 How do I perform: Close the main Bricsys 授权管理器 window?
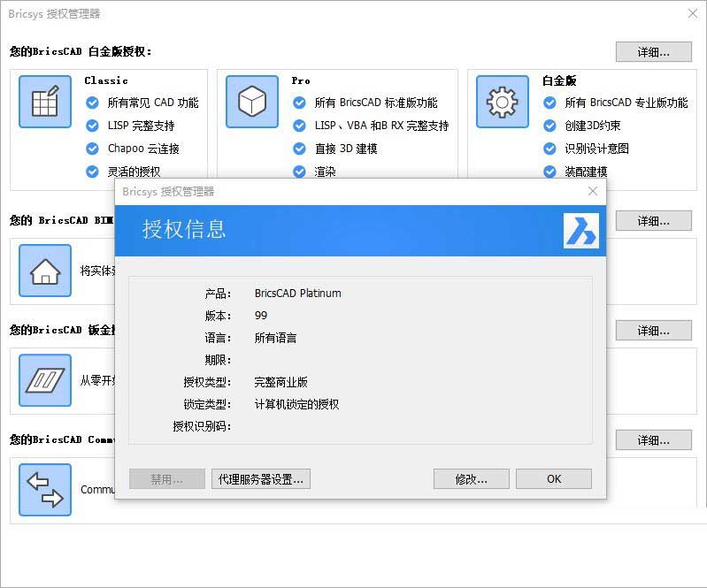(x=693, y=13)
